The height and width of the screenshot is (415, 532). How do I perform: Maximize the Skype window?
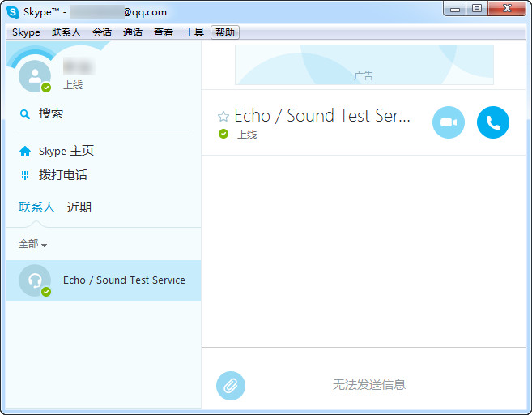point(477,8)
